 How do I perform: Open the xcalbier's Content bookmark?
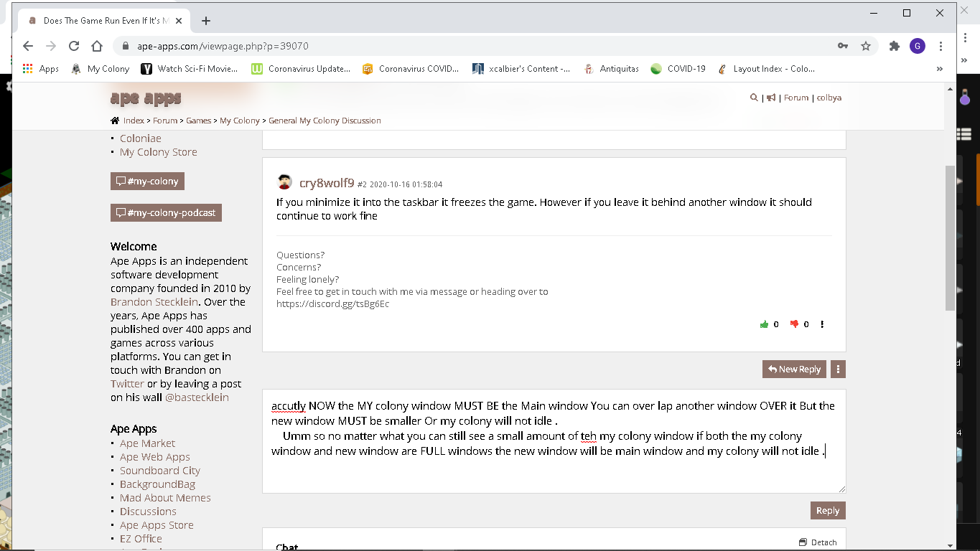pyautogui.click(x=521, y=69)
